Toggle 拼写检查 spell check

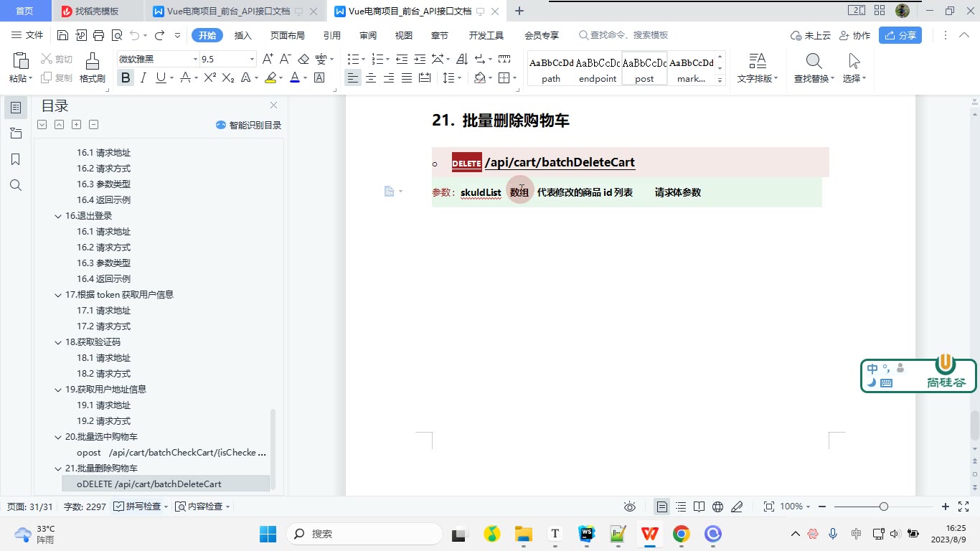click(x=141, y=507)
